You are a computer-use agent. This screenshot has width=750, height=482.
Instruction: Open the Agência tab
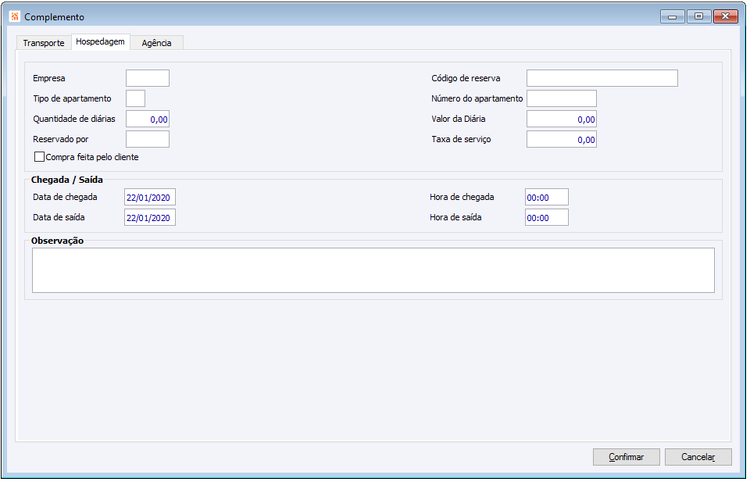pyautogui.click(x=156, y=43)
